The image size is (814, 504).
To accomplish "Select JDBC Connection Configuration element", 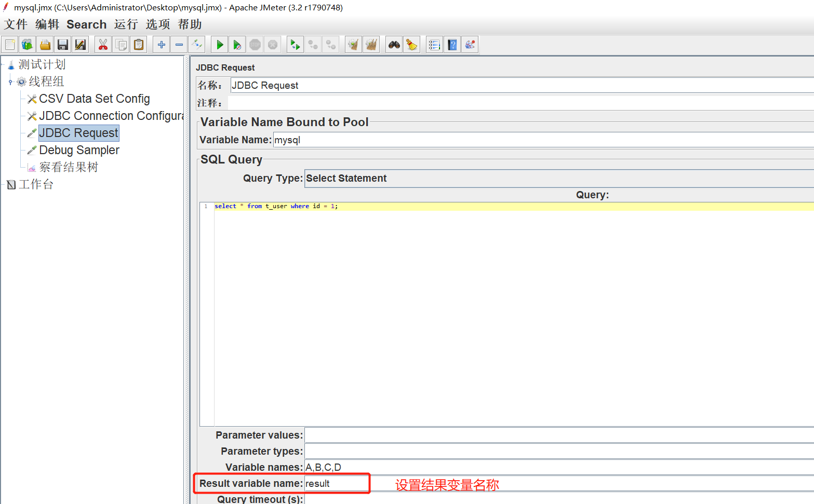I will [112, 116].
